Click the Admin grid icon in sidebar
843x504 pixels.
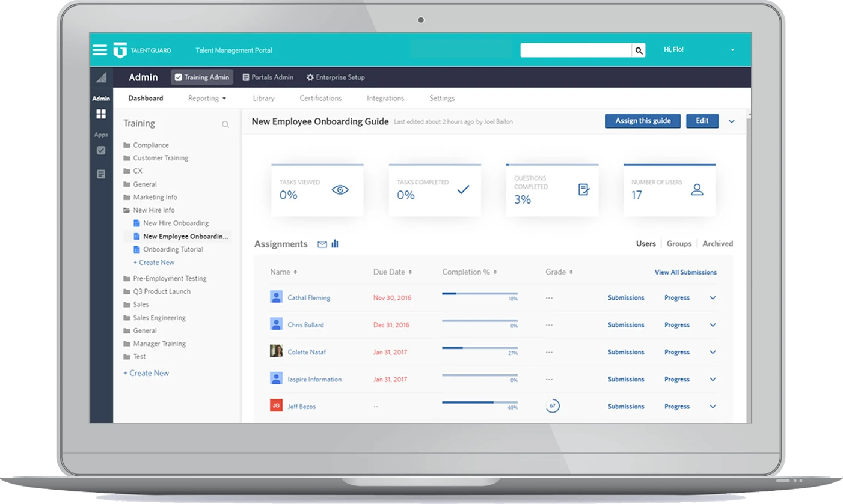click(101, 114)
